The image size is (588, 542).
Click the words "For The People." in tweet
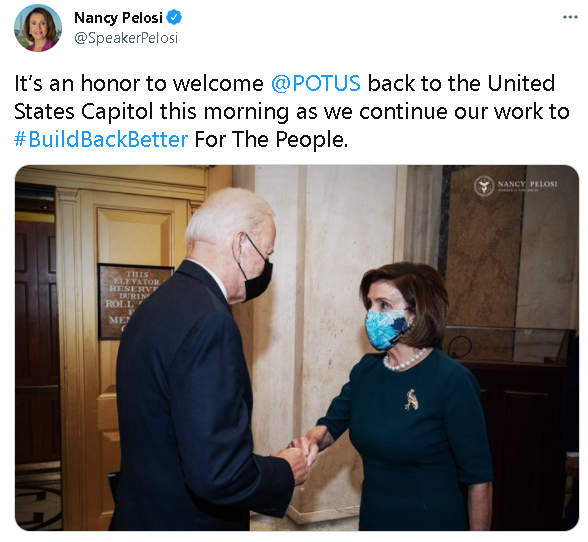tap(272, 140)
